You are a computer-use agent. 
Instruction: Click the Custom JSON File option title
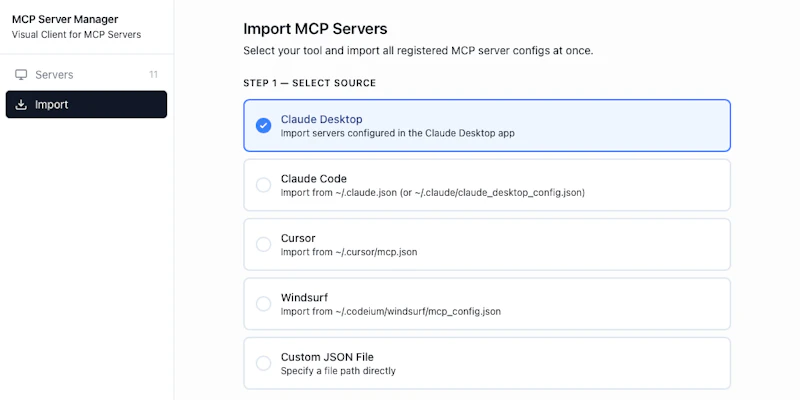(327, 357)
